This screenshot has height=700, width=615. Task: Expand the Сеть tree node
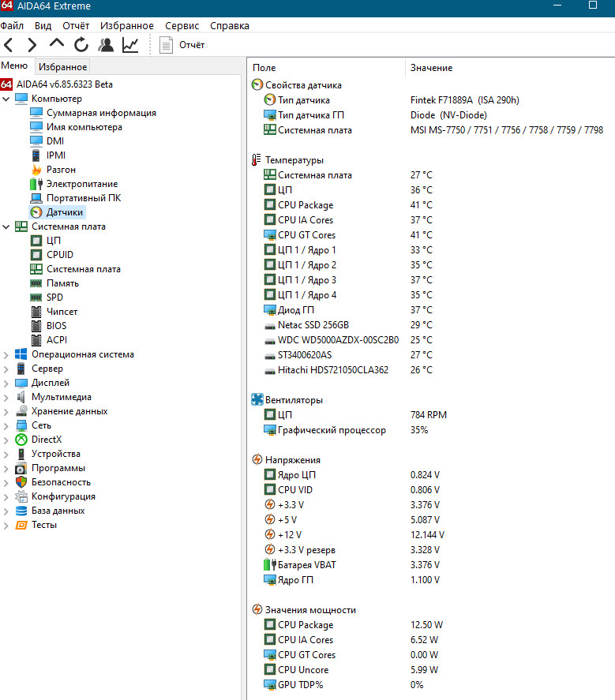point(6,426)
